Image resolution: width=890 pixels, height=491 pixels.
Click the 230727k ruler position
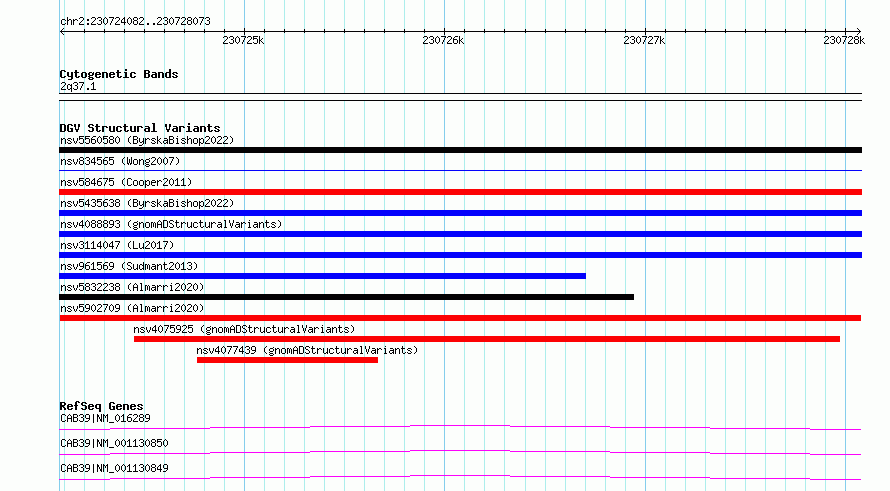(x=644, y=40)
